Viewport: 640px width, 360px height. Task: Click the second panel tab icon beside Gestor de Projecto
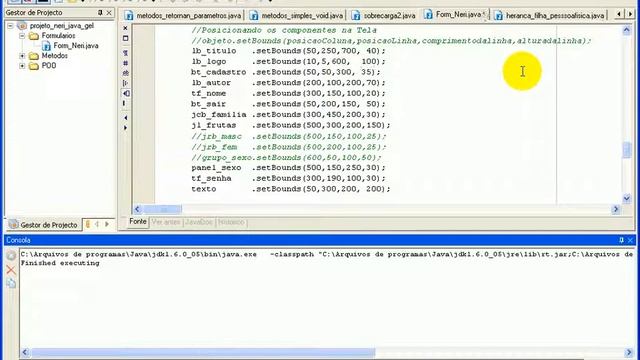tap(87, 224)
